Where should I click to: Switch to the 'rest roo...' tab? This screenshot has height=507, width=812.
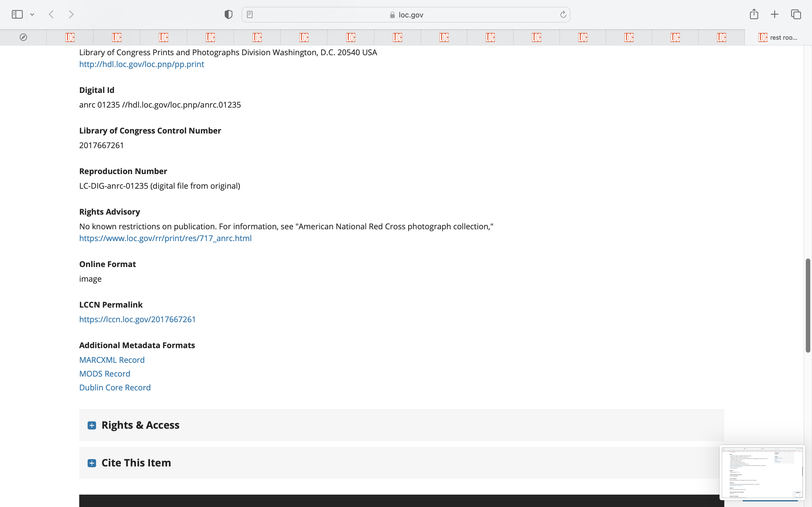[778, 37]
